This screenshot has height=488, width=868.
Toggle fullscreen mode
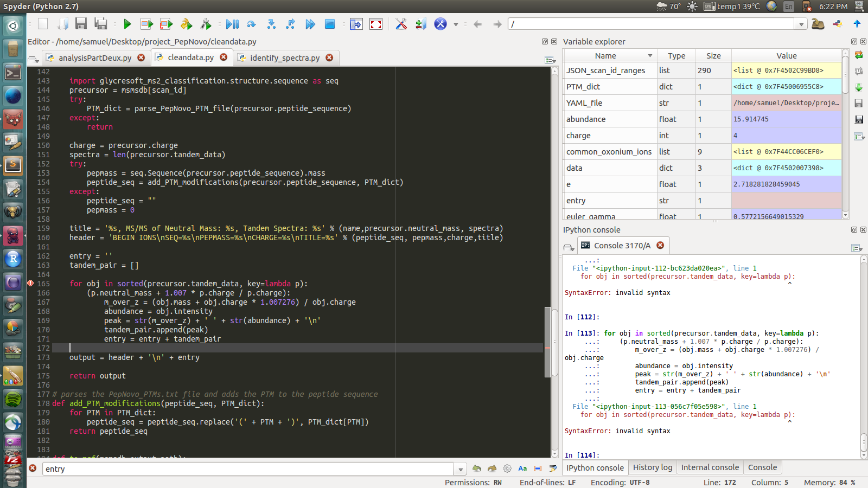pyautogui.click(x=376, y=24)
